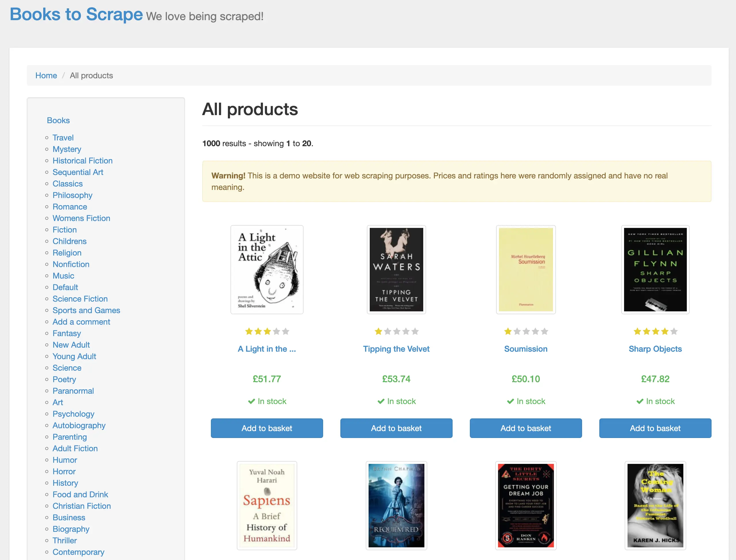736x560 pixels.
Task: Open the Science Fiction category
Action: pyautogui.click(x=80, y=299)
